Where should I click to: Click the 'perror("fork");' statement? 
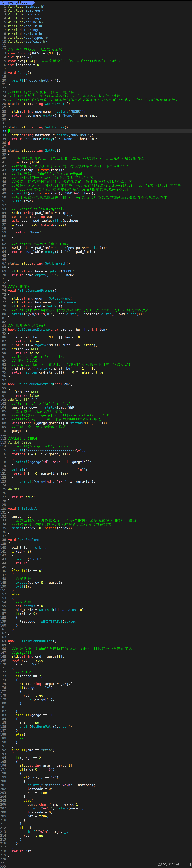click(x=30, y=559)
